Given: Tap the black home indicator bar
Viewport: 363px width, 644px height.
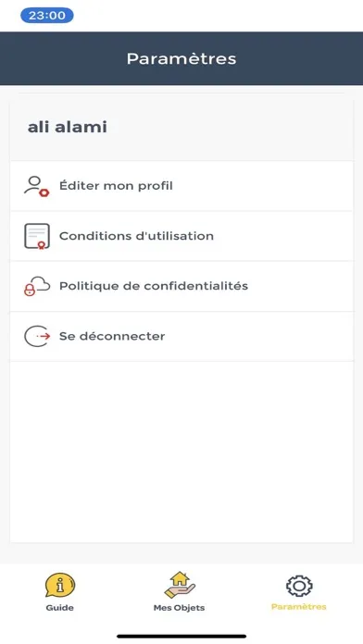Looking at the screenshot, I should tap(181, 637).
